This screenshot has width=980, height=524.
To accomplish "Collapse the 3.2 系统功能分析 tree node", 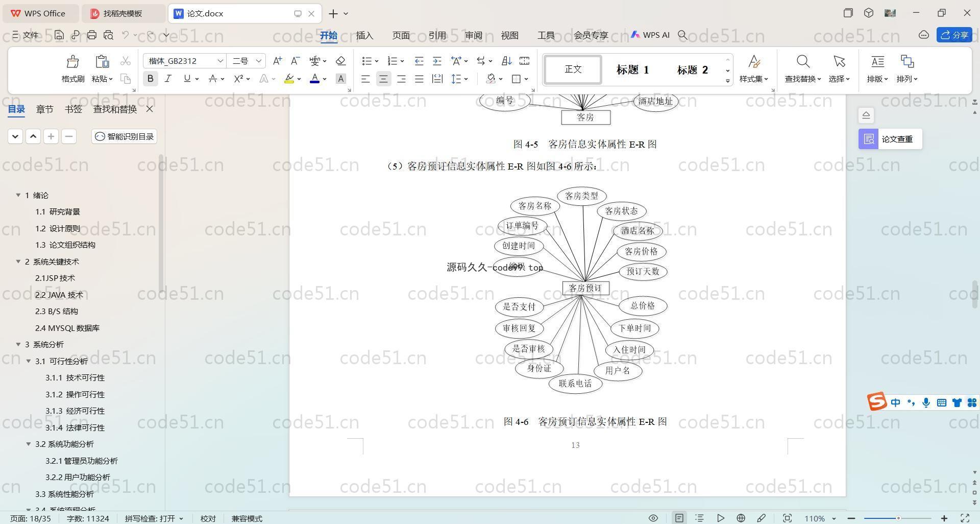I will click(29, 444).
